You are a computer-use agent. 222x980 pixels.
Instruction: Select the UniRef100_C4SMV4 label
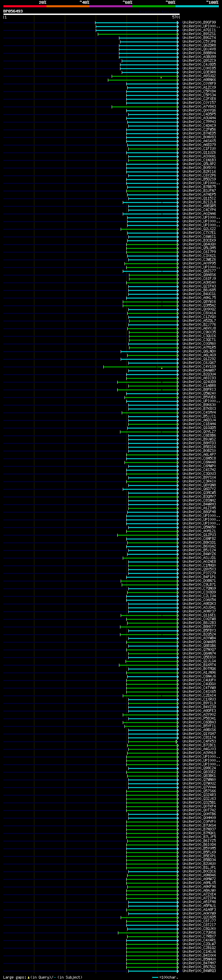[x=199, y=412]
